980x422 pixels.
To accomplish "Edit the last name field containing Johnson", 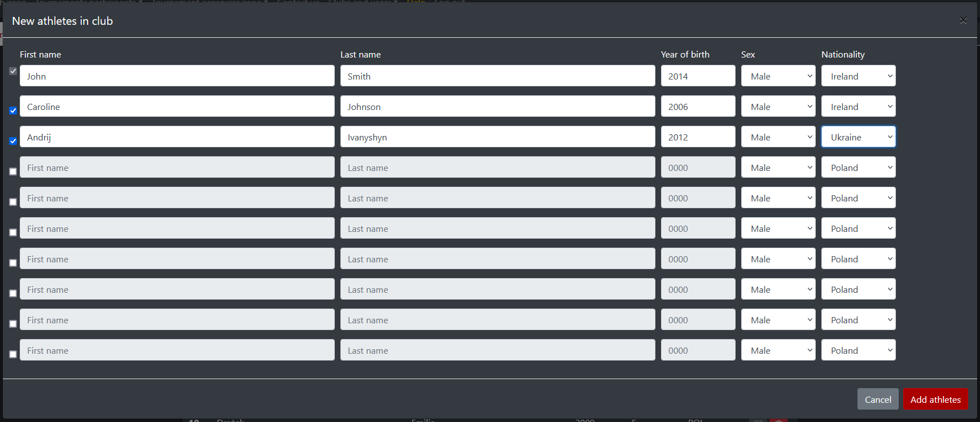I will 498,106.
